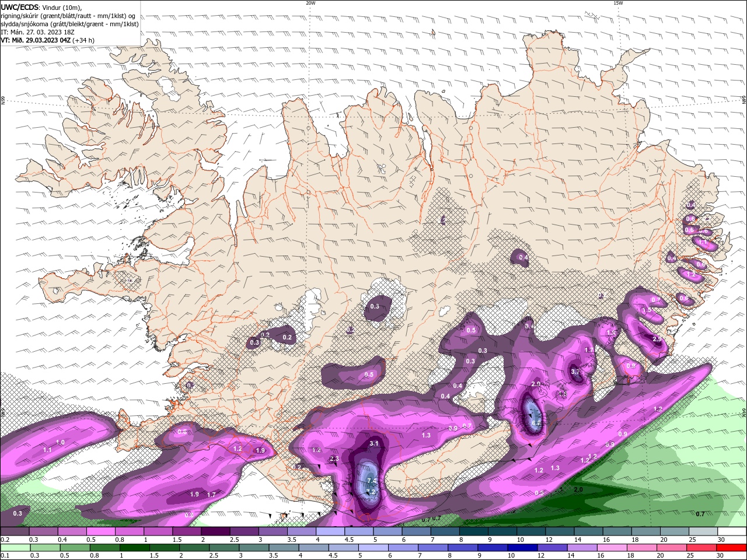The height and width of the screenshot is (560, 747).
Task: Click the '3.9' value beside 0.7
Action: tap(453, 429)
